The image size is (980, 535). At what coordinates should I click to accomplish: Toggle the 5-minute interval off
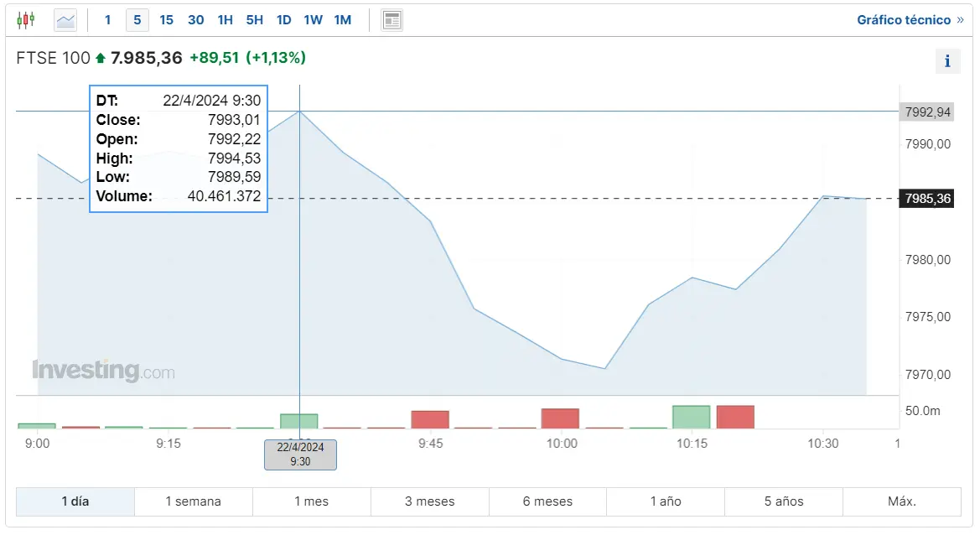[x=137, y=19]
